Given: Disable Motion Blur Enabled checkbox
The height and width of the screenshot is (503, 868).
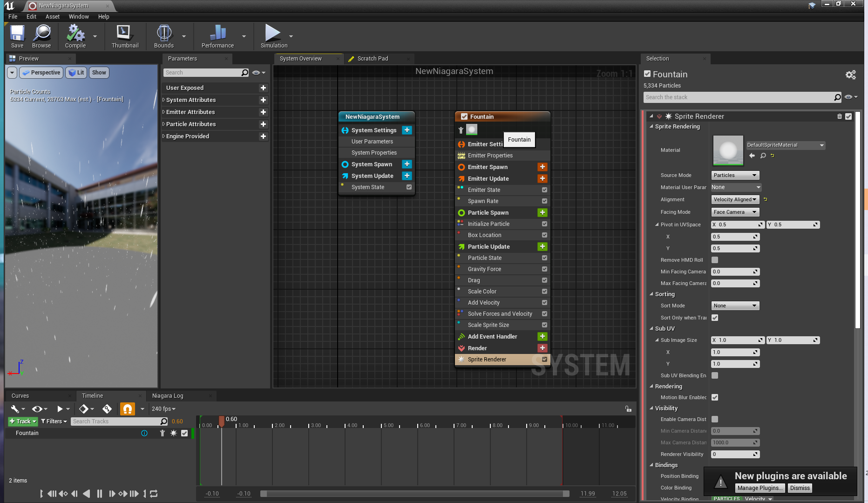Looking at the screenshot, I should pos(715,397).
